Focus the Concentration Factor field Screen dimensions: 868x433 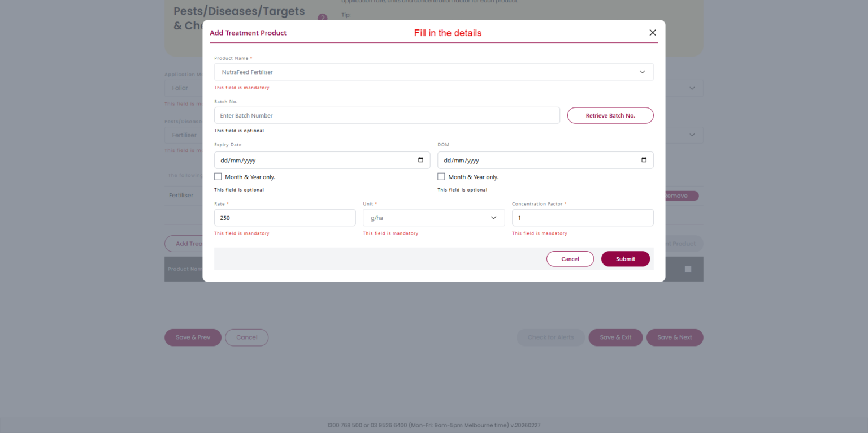tap(582, 218)
